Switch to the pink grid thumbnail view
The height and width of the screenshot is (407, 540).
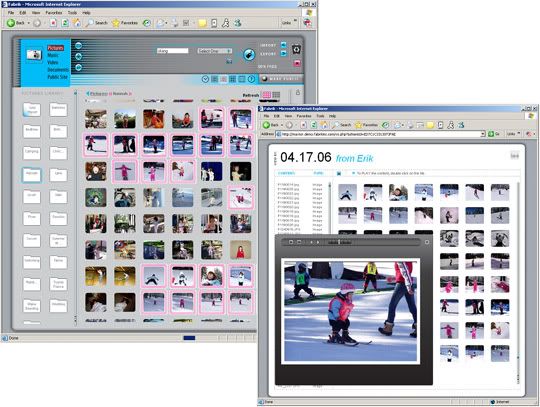tap(267, 95)
